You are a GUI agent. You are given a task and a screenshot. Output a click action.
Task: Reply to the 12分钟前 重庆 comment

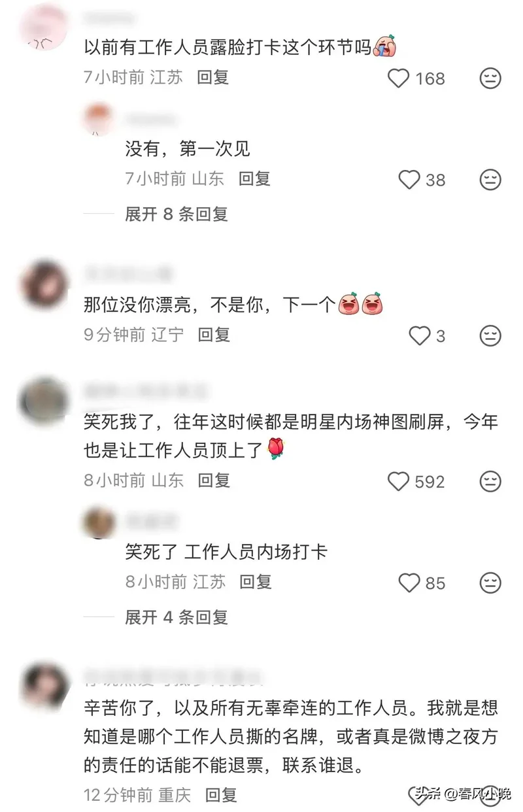pyautogui.click(x=221, y=795)
